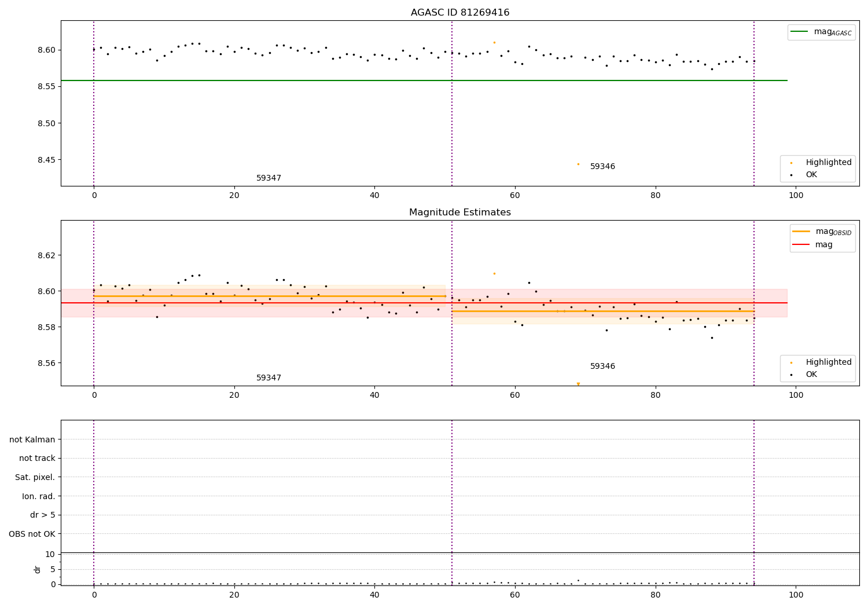Click the orange outlier point near 8.44 in top plot
This screenshot has width=868, height=608.
(x=578, y=164)
